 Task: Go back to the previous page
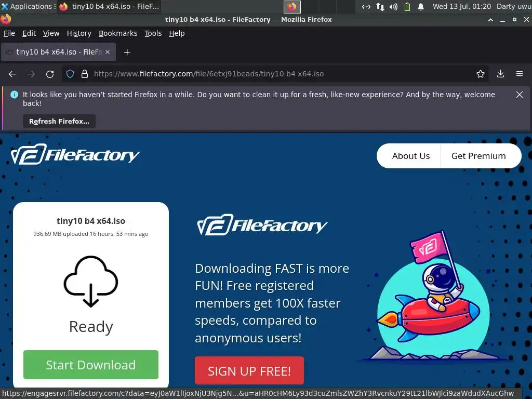(x=12, y=74)
